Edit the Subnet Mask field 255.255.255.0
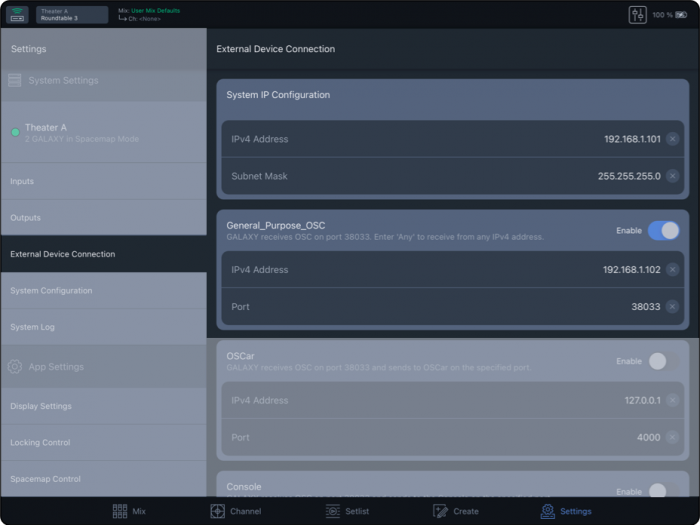 tap(453, 176)
